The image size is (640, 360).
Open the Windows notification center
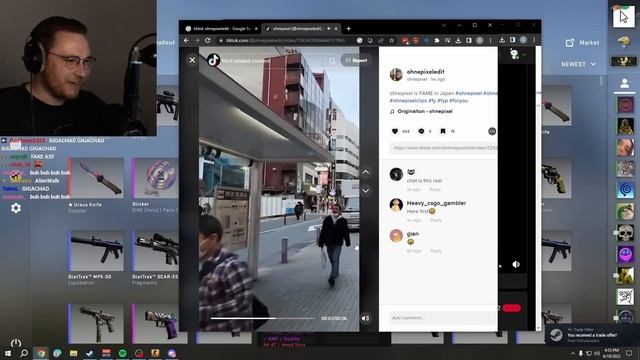[629, 353]
